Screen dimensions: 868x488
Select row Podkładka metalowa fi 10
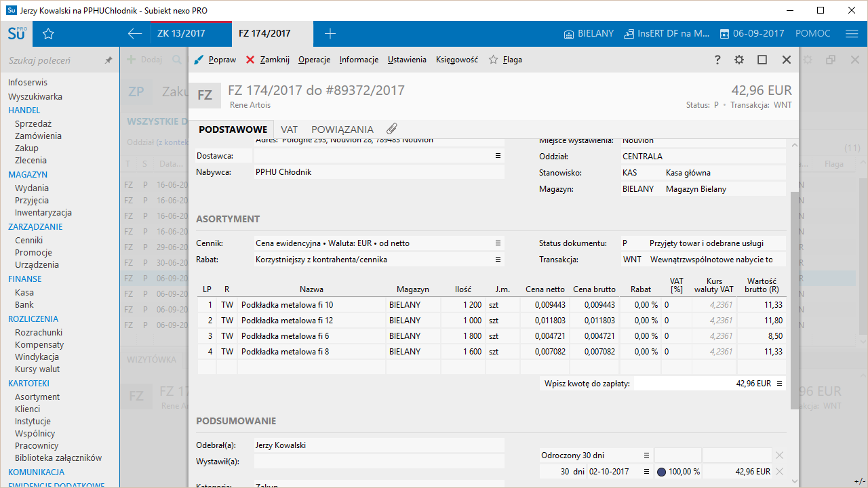[492, 305]
